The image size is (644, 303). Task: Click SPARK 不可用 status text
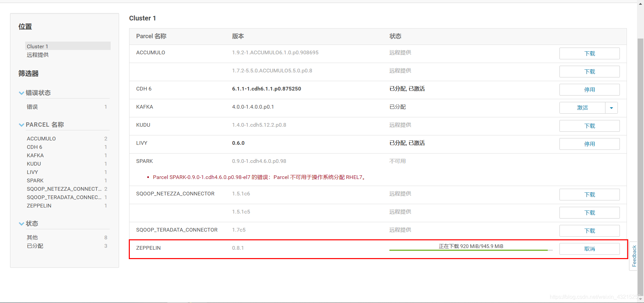(397, 161)
